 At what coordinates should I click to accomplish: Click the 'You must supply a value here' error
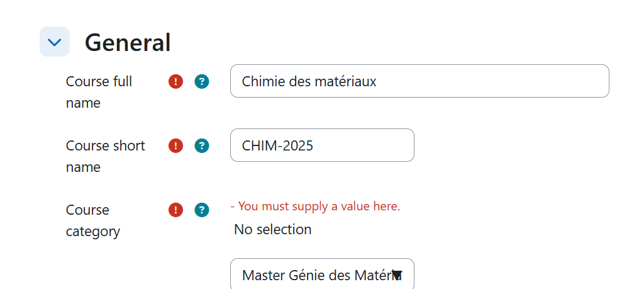pyautogui.click(x=315, y=206)
